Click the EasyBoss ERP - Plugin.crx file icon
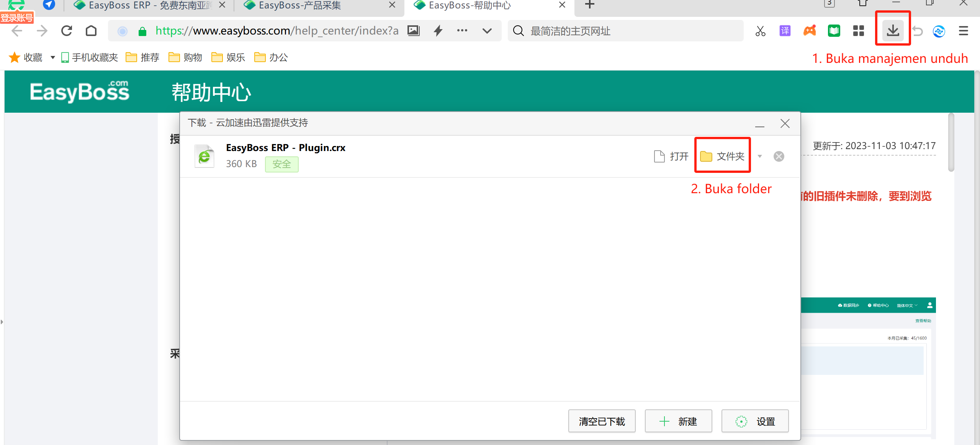 click(x=205, y=156)
